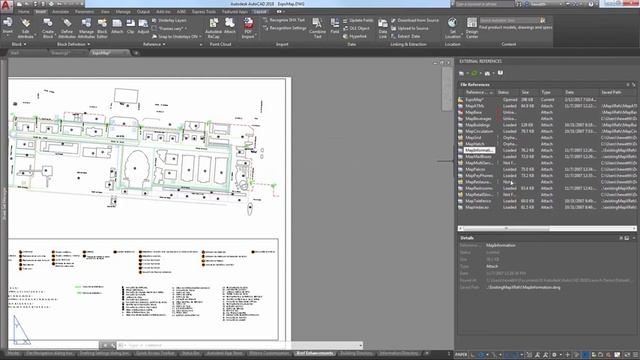Toggle the PAPER space button in status bar
The width and height of the screenshot is (640, 360).
tap(461, 355)
